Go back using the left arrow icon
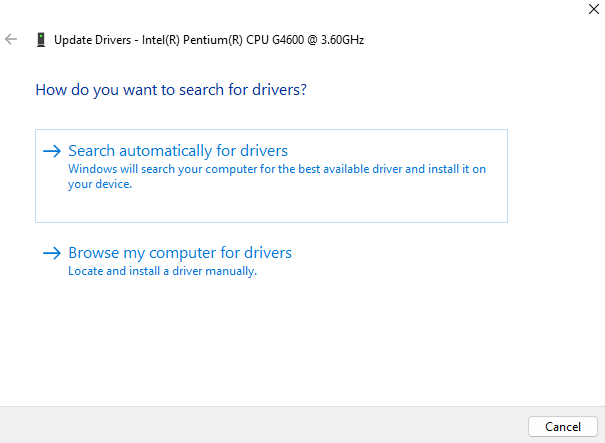The width and height of the screenshot is (605, 443). 11,39
